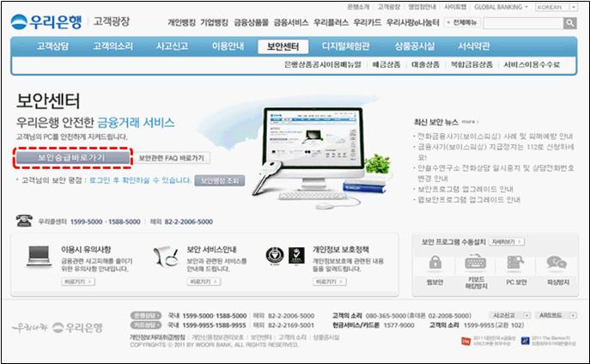Screen dimensions: 590x364
Task: Open news item 웹보안프로그램 업그레이드 안내
Action: coord(469,199)
